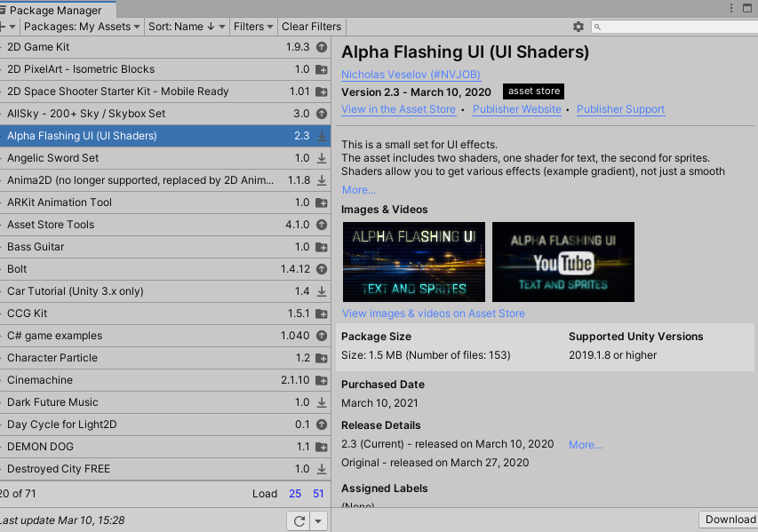Open the YouTube video thumbnail
The image size is (758, 532).
coord(563,262)
